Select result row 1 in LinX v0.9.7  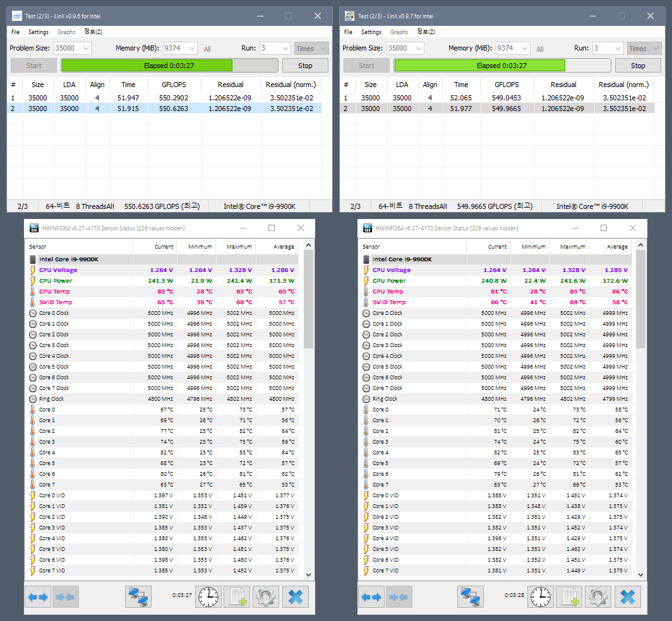tap(497, 98)
